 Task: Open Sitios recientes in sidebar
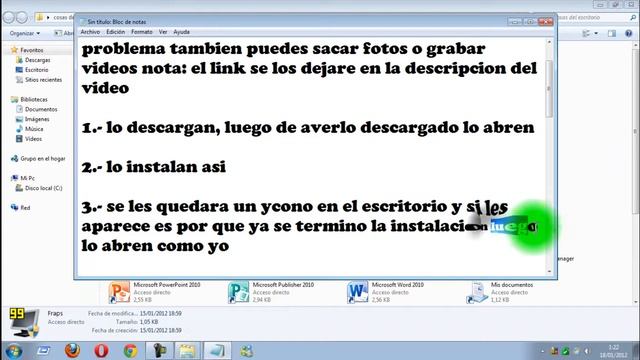(43, 80)
